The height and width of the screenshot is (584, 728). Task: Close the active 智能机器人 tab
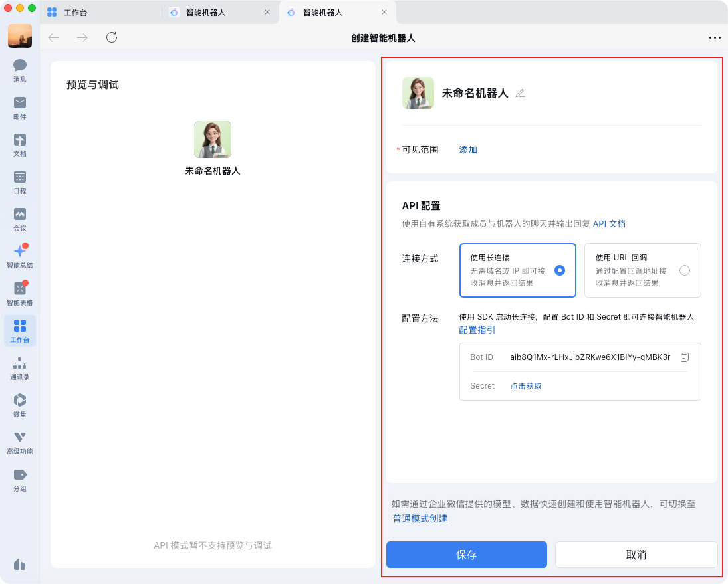point(384,12)
